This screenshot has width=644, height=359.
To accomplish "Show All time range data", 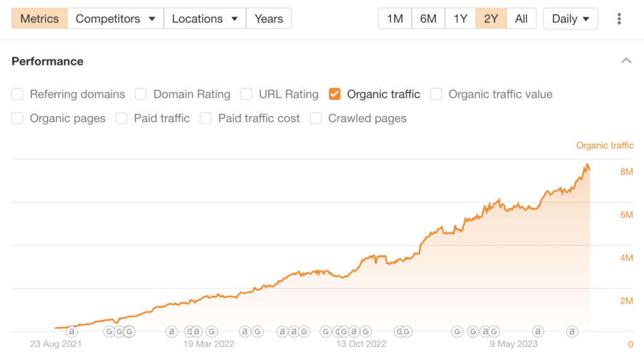I will click(x=521, y=19).
